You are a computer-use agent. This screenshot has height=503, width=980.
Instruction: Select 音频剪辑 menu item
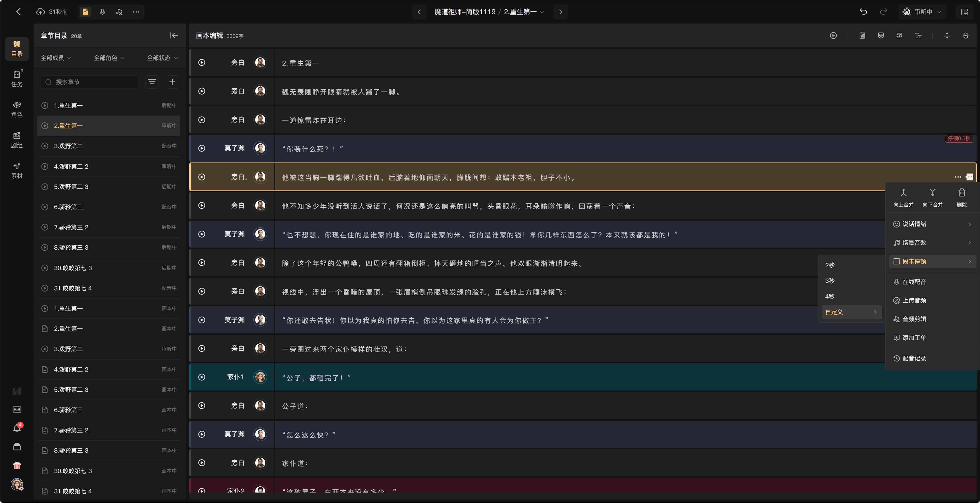pyautogui.click(x=933, y=319)
